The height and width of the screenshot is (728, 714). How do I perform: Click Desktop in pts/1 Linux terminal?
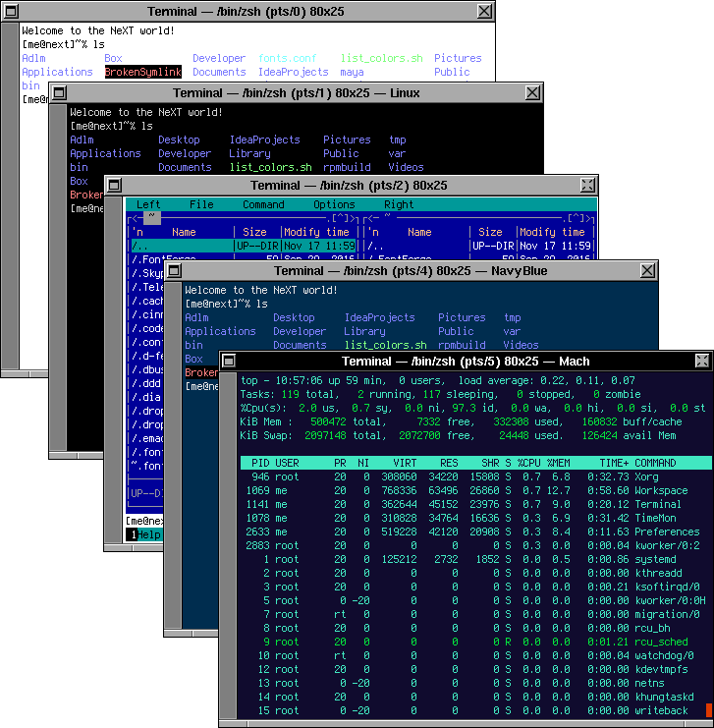179,140
